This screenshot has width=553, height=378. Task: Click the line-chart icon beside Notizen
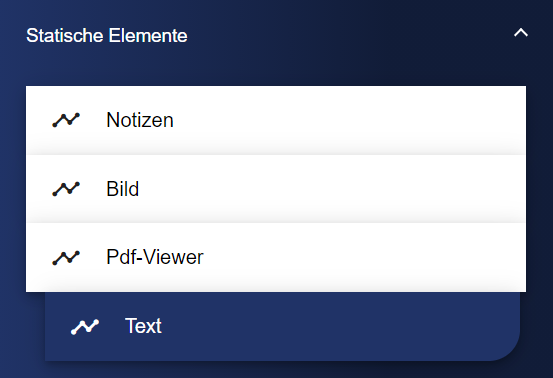click(x=66, y=120)
